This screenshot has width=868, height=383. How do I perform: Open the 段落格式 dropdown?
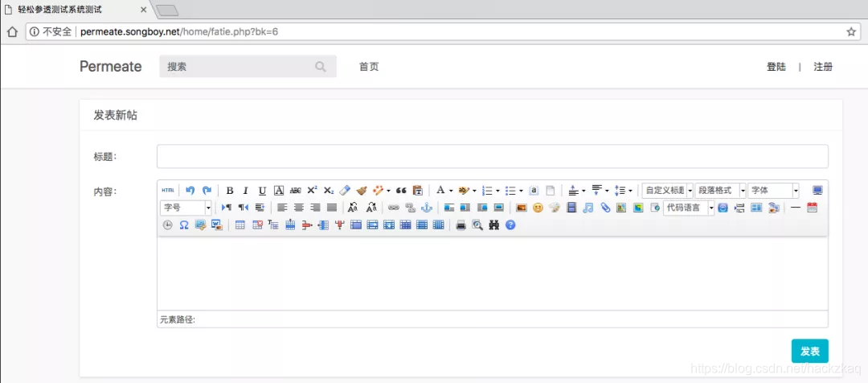point(720,190)
